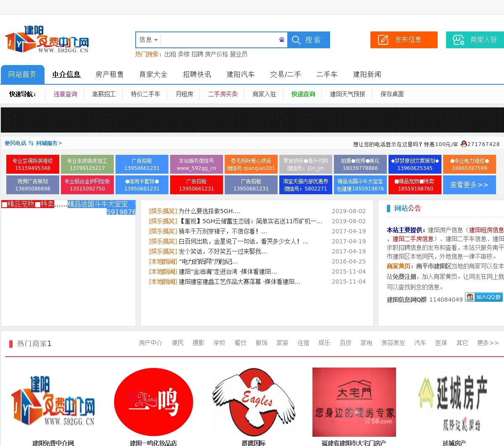Click inside the search text field
The width and height of the screenshot is (504, 446).
coord(218,40)
